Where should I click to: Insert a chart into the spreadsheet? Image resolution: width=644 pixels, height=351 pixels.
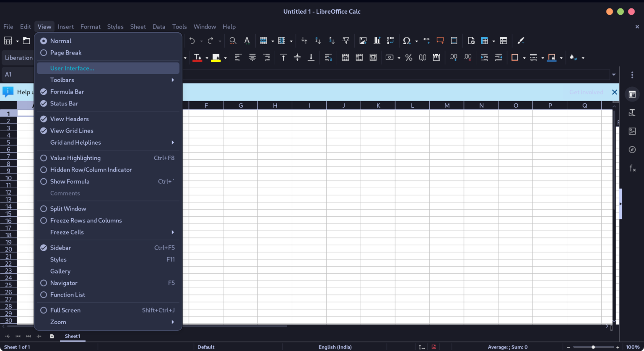click(377, 40)
